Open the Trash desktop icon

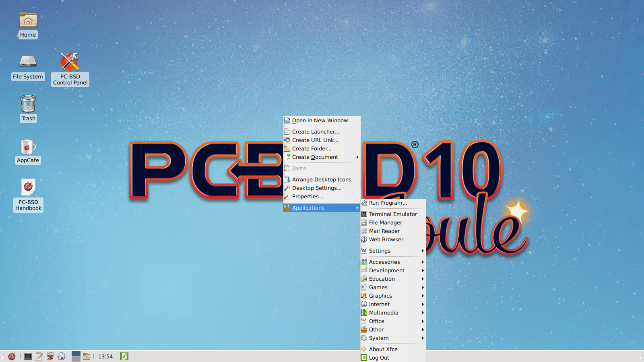click(28, 109)
